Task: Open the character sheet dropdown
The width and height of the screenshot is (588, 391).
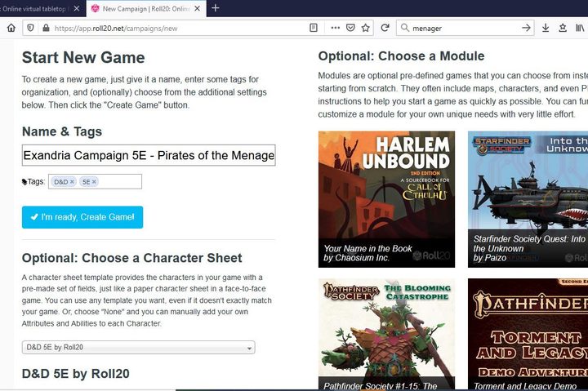Action: tap(138, 348)
